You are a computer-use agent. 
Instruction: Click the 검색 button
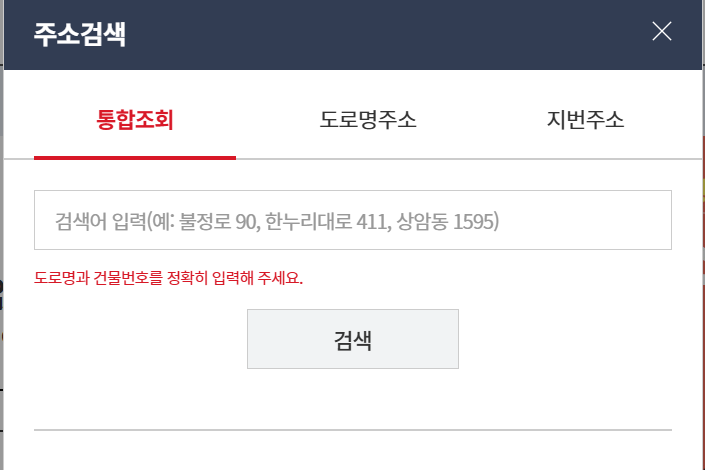click(353, 339)
